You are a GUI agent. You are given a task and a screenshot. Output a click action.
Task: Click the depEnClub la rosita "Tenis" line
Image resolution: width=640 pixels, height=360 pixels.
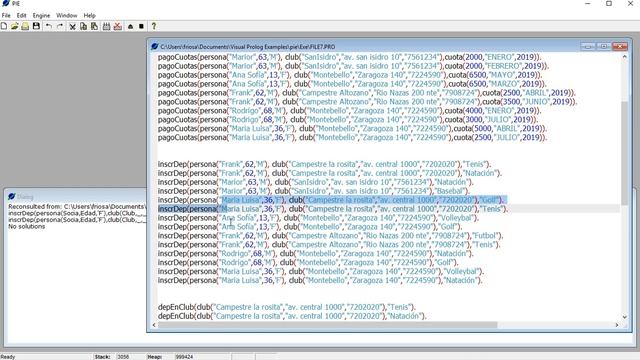287,307
